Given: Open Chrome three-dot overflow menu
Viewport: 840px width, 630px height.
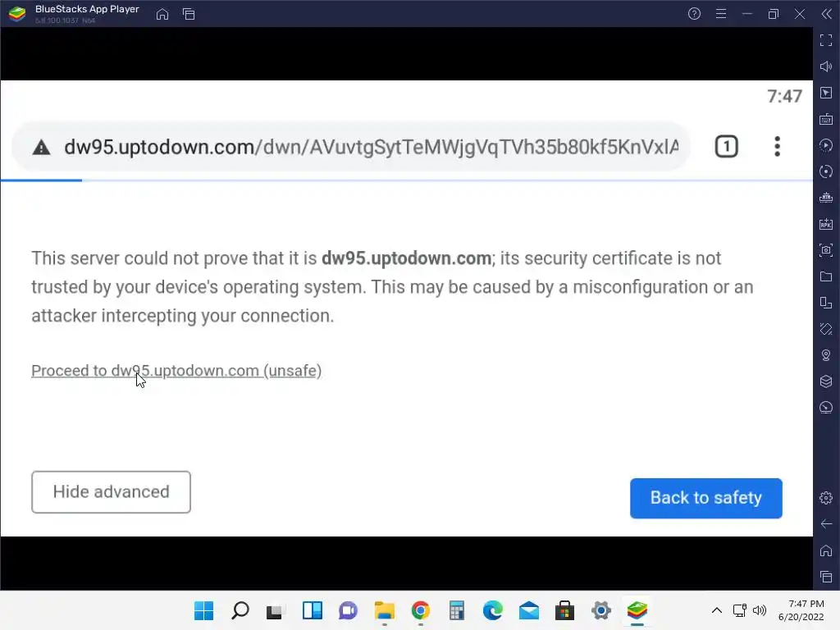Looking at the screenshot, I should [x=777, y=147].
